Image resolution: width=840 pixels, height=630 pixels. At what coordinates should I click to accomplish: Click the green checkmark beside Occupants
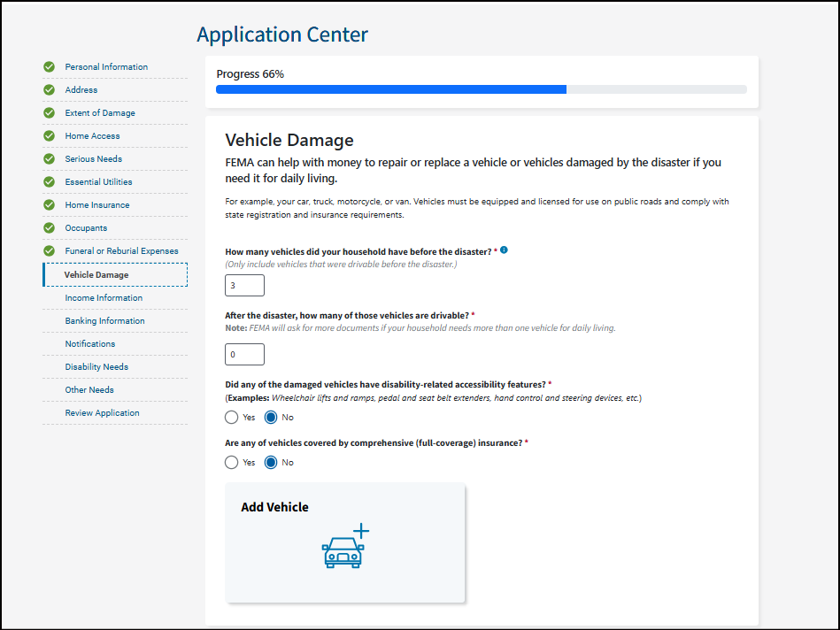click(50, 228)
